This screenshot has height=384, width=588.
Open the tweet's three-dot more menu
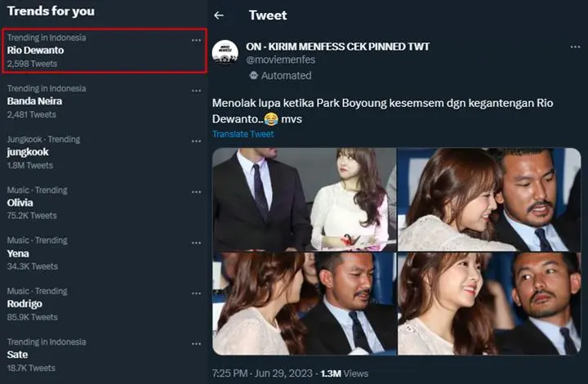575,47
